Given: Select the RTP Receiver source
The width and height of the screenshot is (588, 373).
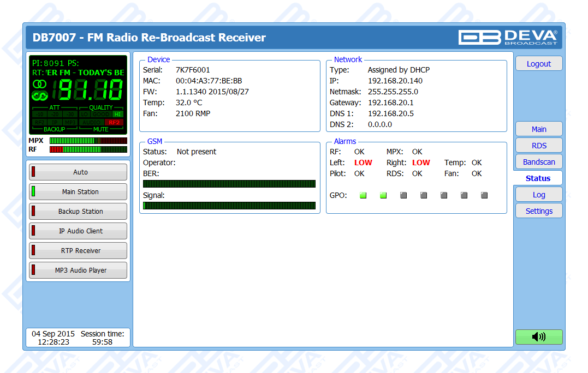Looking at the screenshot, I should 78,251.
